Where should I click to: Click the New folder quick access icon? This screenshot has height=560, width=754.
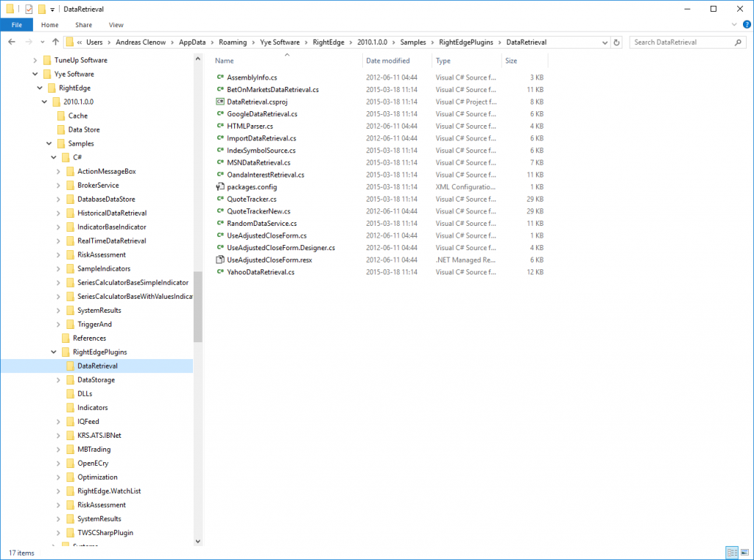click(42, 9)
